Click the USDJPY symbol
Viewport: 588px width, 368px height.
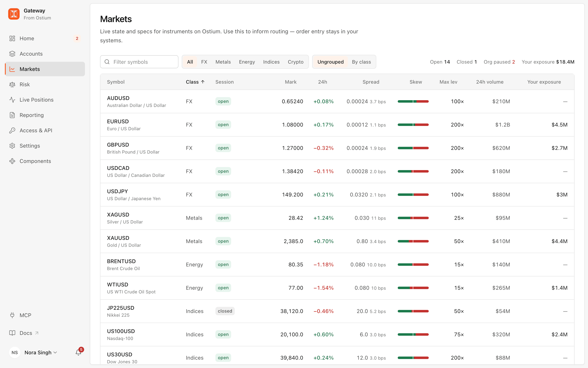[x=117, y=192]
